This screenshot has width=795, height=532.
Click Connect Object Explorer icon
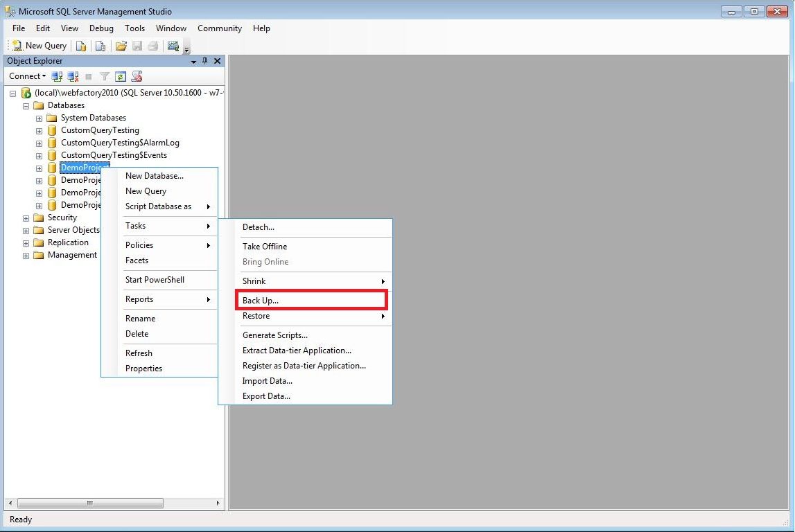[58, 76]
